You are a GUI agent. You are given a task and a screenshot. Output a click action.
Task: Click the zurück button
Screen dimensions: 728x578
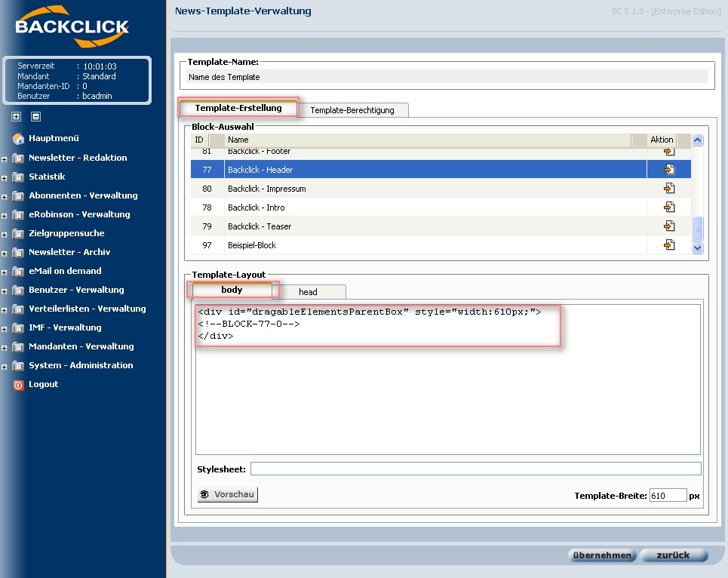[673, 555]
